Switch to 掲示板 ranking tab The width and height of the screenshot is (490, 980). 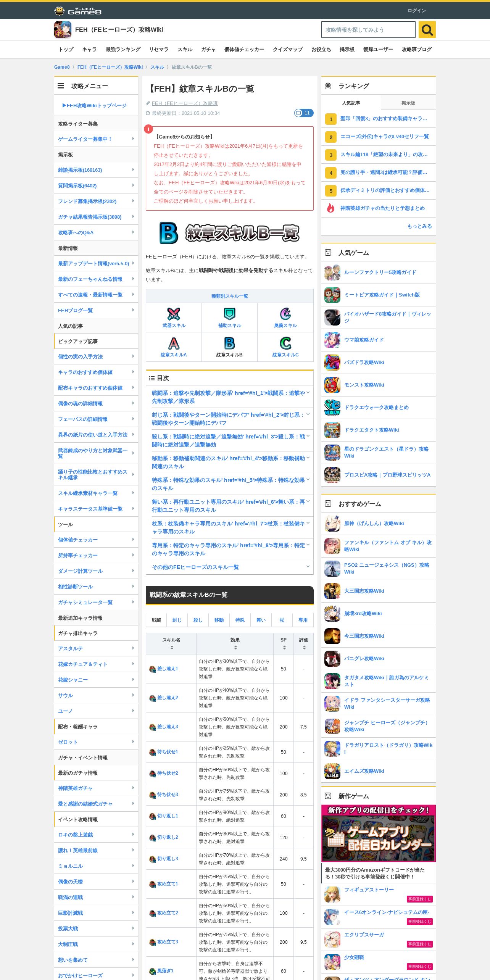pos(408,103)
